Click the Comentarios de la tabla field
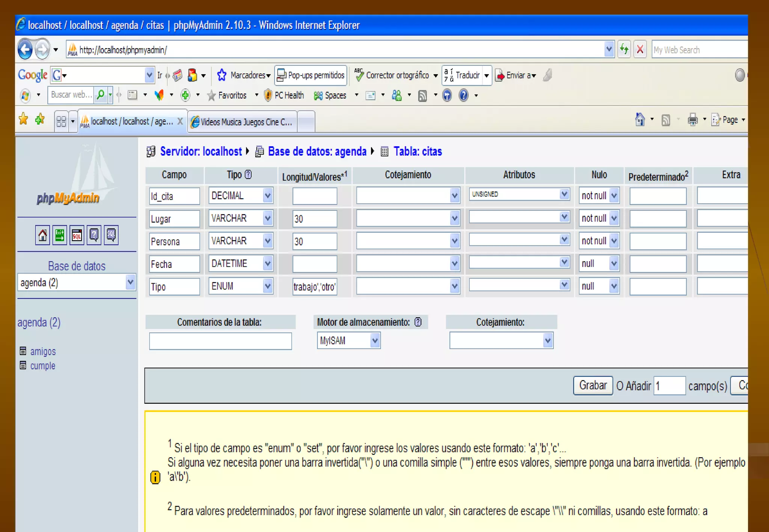This screenshot has width=769, height=532. pyautogui.click(x=220, y=341)
